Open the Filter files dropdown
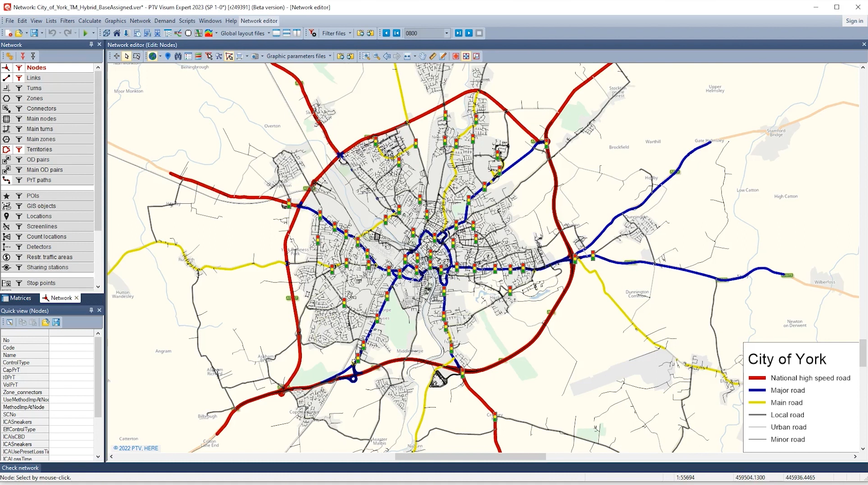The image size is (868, 485). pos(350,33)
